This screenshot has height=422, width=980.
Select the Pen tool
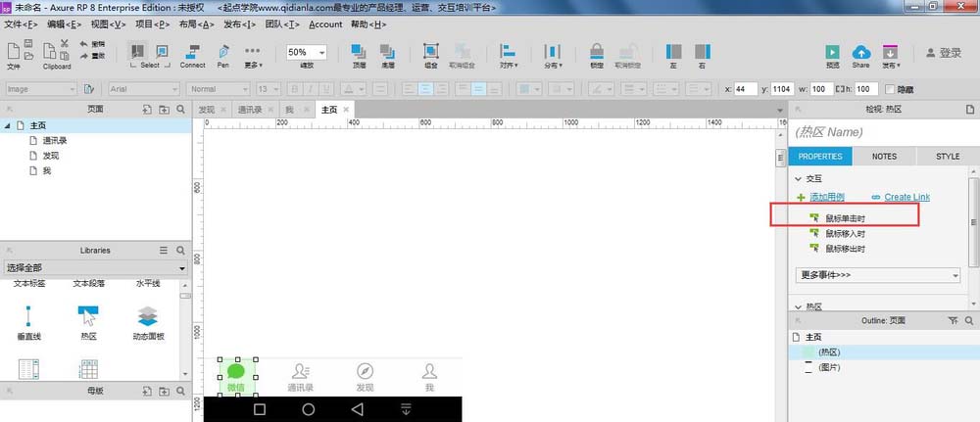(x=223, y=51)
